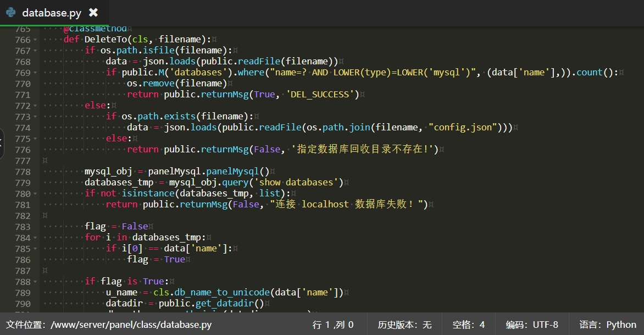The image size is (644, 335).
Task: Click 'db_name_to_unicode' on line 789
Action: tap(222, 293)
